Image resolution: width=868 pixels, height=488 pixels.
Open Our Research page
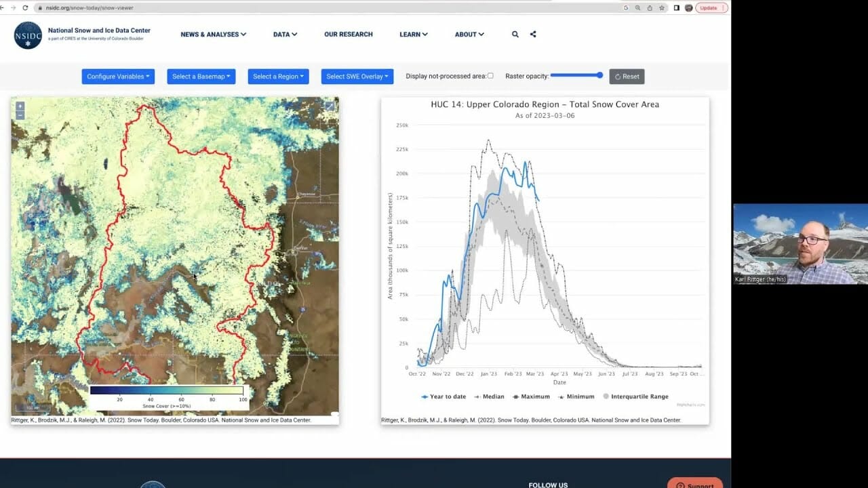pyautogui.click(x=349, y=35)
